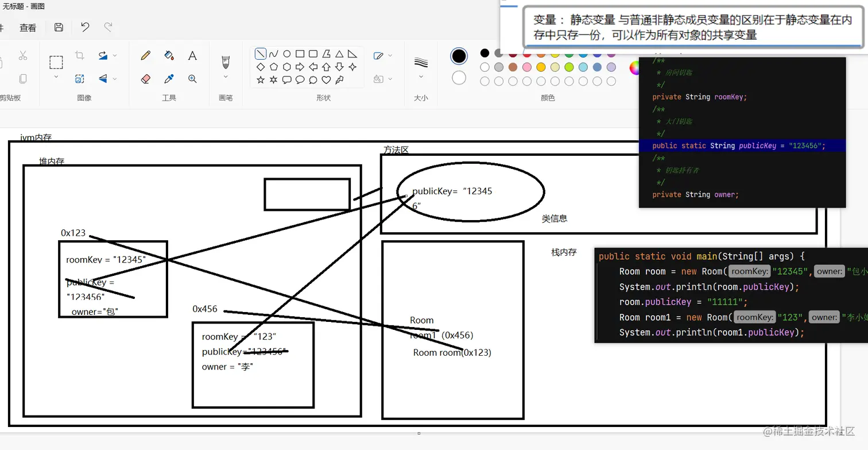This screenshot has width=868, height=450.
Task: Choose the Five-point star shape
Action: (261, 80)
